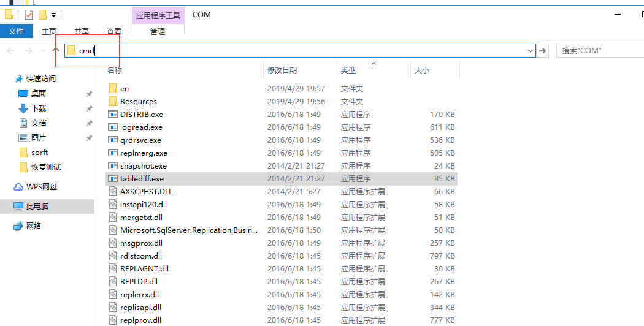This screenshot has height=326, width=644.
Task: Switch to the 共享 ribbon tab
Action: click(x=82, y=31)
